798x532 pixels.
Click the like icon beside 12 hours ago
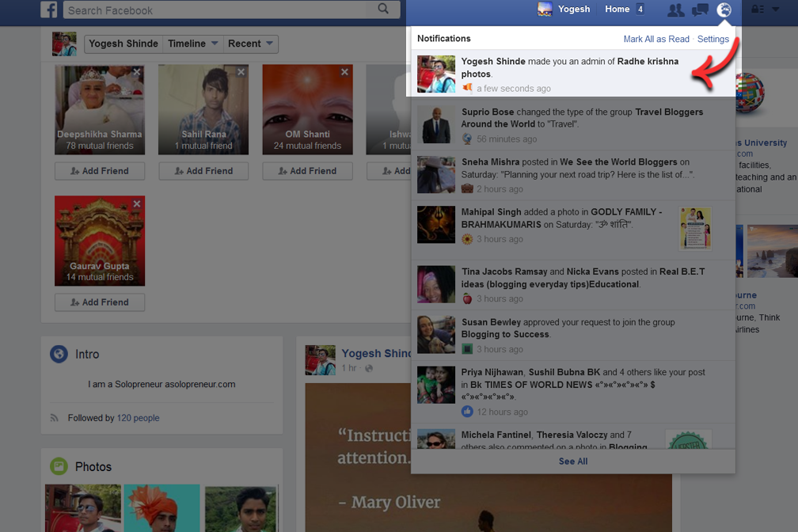coord(467,412)
